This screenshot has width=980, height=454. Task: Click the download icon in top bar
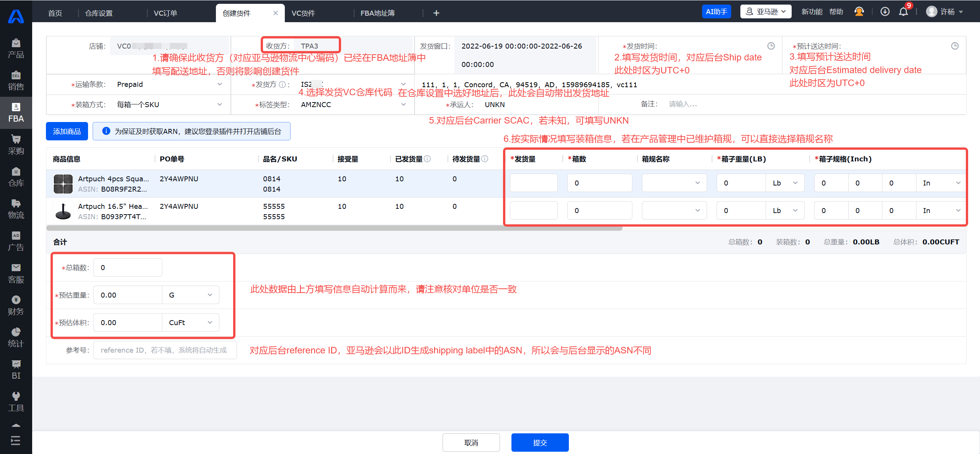click(x=885, y=12)
